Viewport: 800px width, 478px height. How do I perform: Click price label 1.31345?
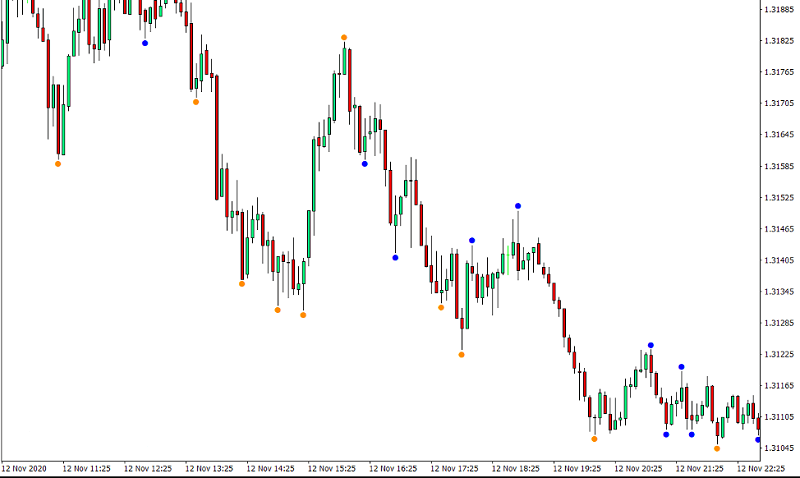pyautogui.click(x=779, y=292)
